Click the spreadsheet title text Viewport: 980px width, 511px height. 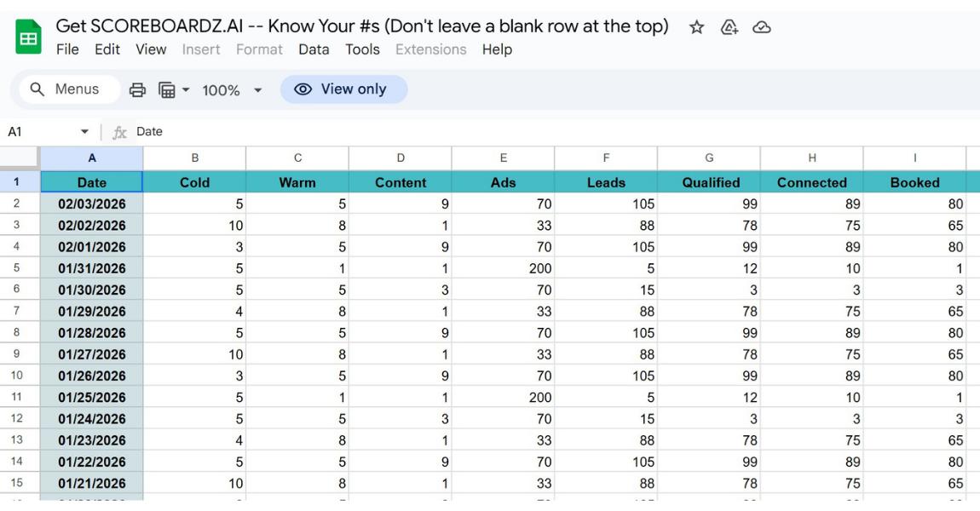[x=362, y=26]
